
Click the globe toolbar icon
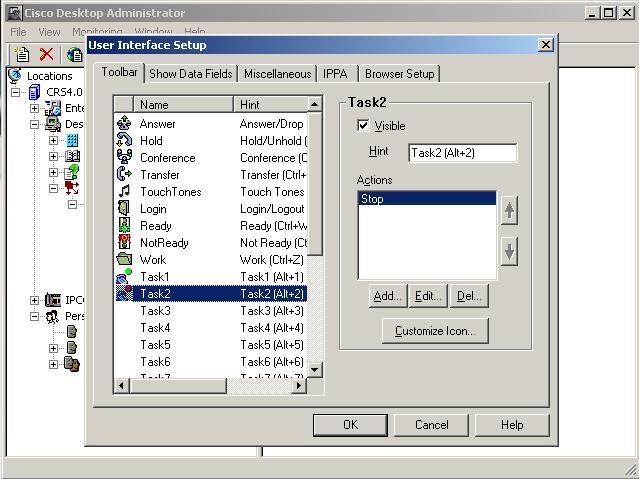(x=75, y=54)
